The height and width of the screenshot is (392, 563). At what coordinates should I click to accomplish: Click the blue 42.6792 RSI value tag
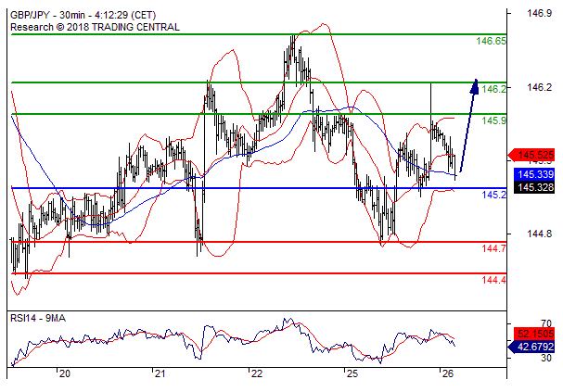535,347
